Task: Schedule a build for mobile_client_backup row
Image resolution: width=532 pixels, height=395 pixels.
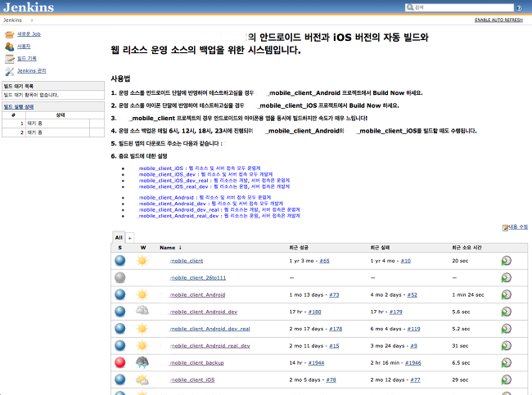Action: click(506, 362)
